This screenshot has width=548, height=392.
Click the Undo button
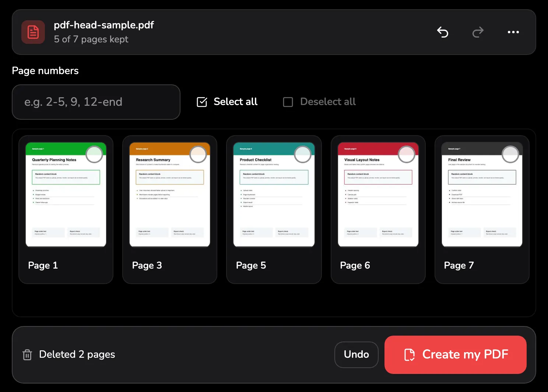356,354
